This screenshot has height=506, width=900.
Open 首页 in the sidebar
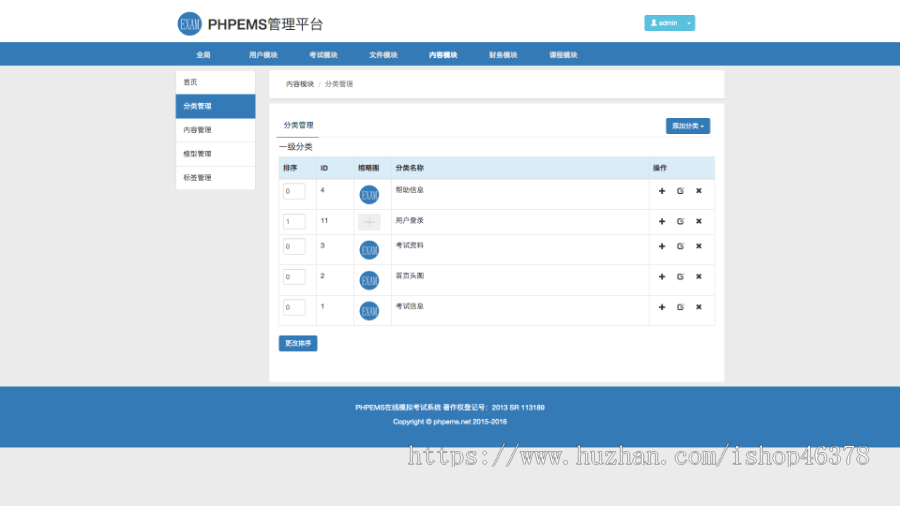click(x=215, y=82)
